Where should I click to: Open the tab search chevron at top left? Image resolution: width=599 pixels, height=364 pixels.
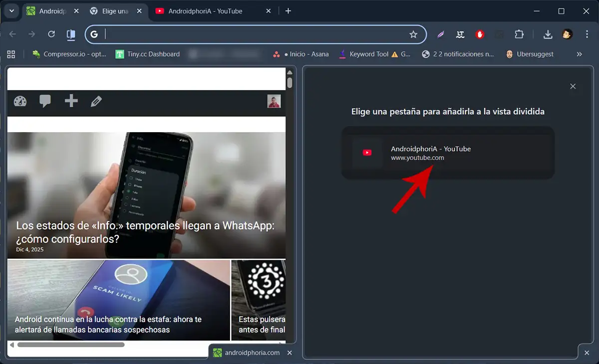11,11
